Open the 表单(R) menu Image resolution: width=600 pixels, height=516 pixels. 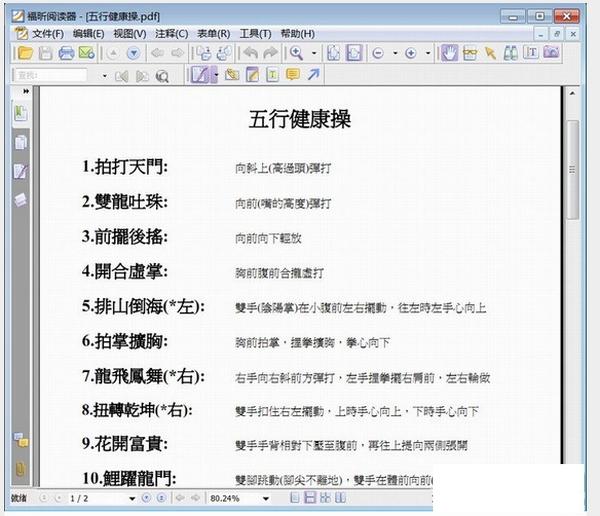[x=214, y=34]
